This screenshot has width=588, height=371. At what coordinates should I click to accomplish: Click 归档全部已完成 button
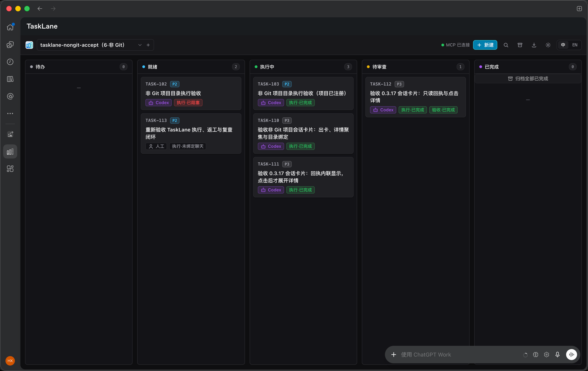tap(528, 79)
